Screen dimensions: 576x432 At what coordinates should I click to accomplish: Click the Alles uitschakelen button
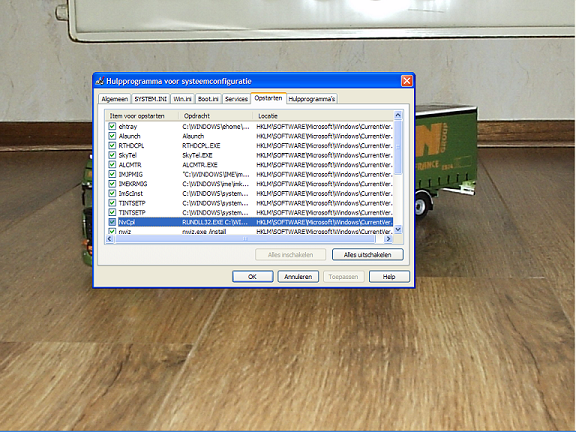pos(367,255)
